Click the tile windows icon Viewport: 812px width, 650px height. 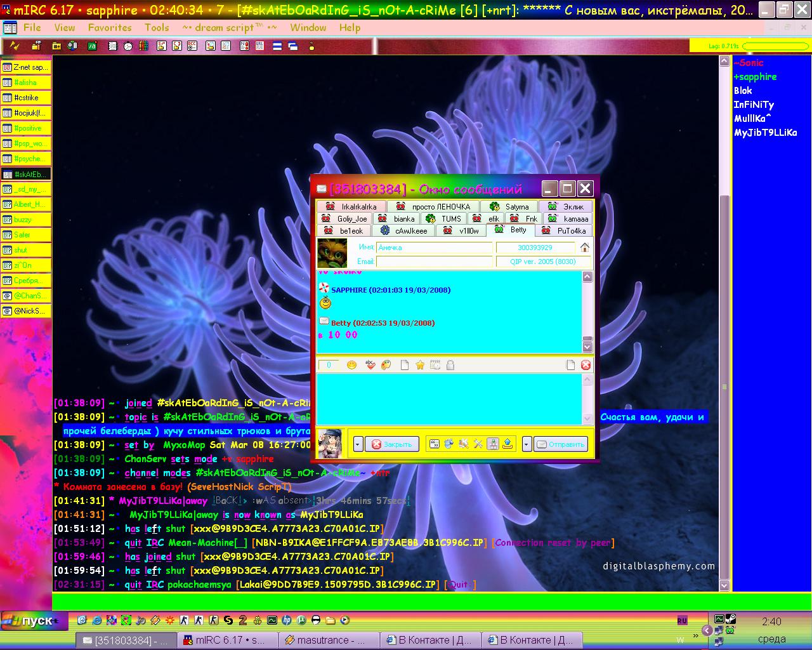[277, 46]
